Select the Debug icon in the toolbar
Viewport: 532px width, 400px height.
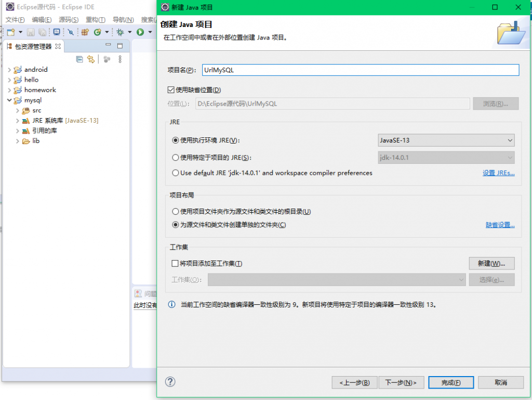click(121, 32)
